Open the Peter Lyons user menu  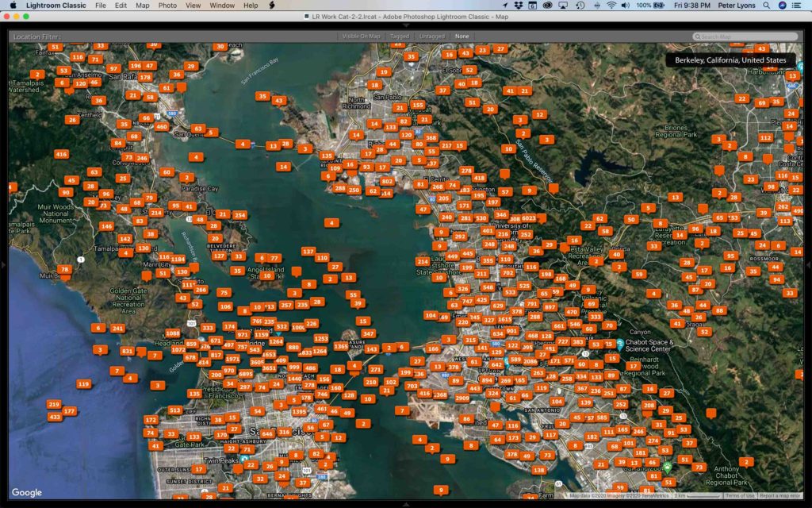coord(737,6)
